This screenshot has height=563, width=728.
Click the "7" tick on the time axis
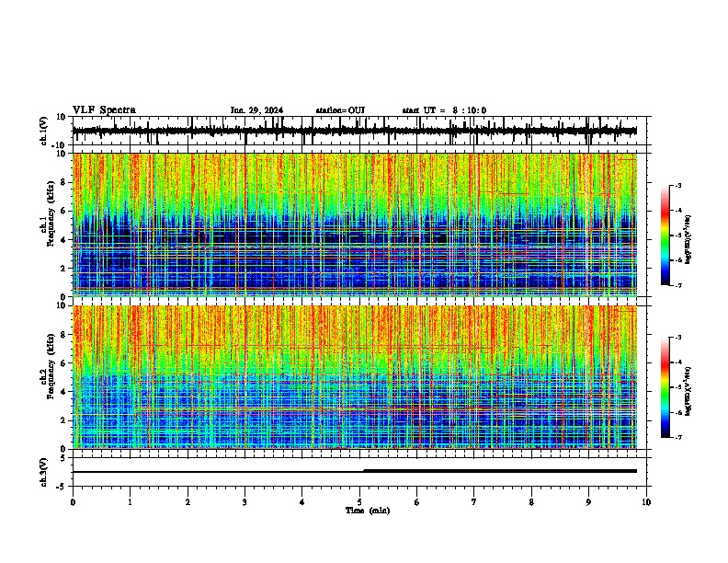474,502
